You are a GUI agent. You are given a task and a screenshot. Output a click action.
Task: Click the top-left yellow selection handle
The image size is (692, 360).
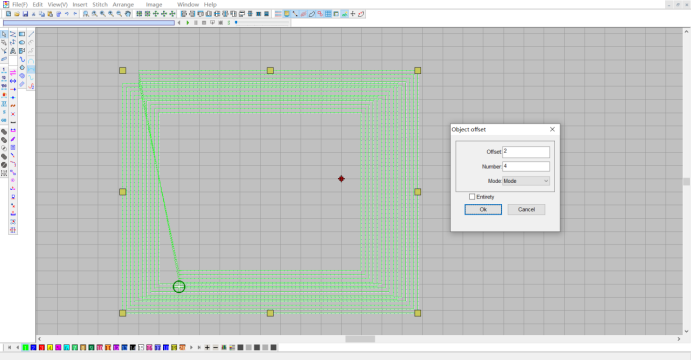point(123,71)
